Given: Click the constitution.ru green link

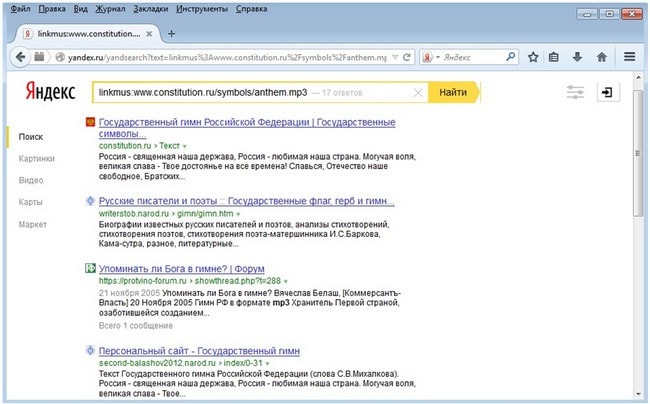Looking at the screenshot, I should coord(125,146).
